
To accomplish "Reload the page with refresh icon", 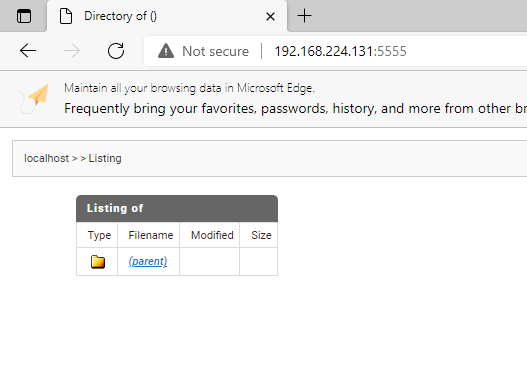I will (x=116, y=51).
